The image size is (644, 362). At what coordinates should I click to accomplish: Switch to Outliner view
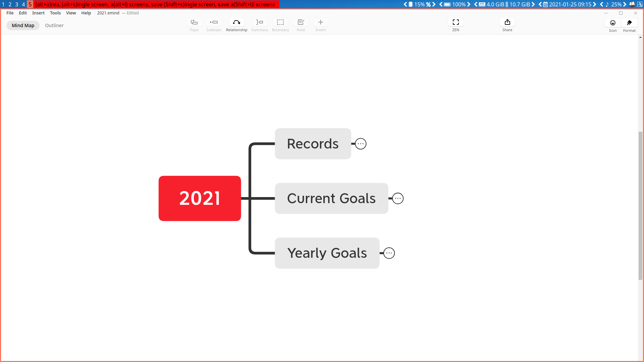(x=54, y=25)
